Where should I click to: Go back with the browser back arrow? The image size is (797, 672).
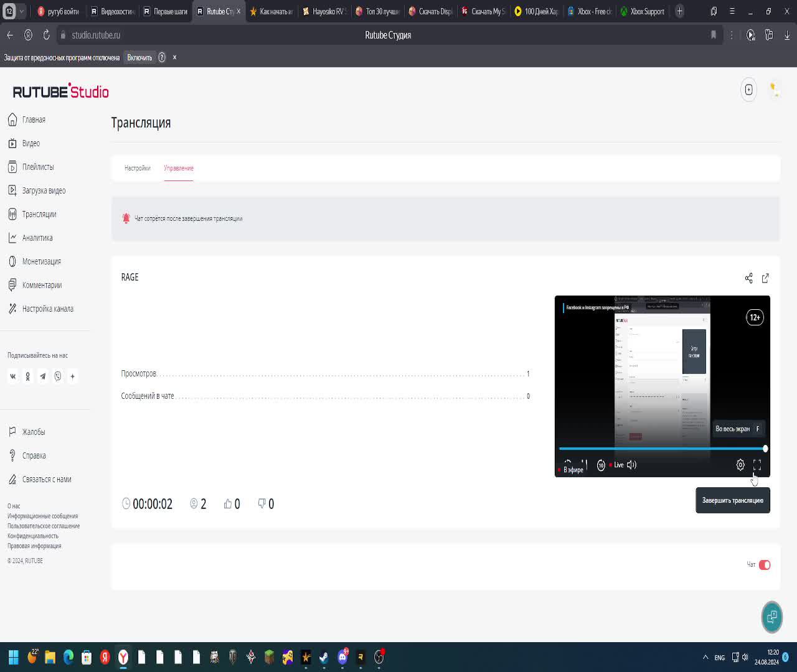pos(10,35)
